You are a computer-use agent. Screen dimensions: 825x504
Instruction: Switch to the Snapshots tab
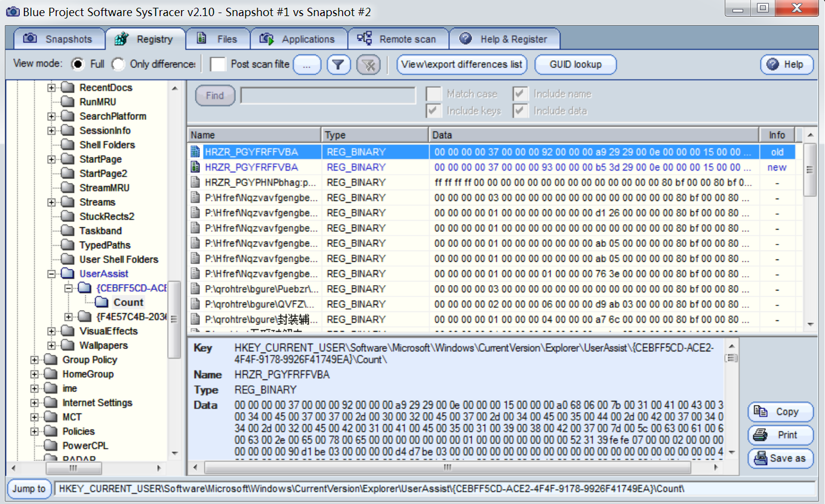(59, 39)
